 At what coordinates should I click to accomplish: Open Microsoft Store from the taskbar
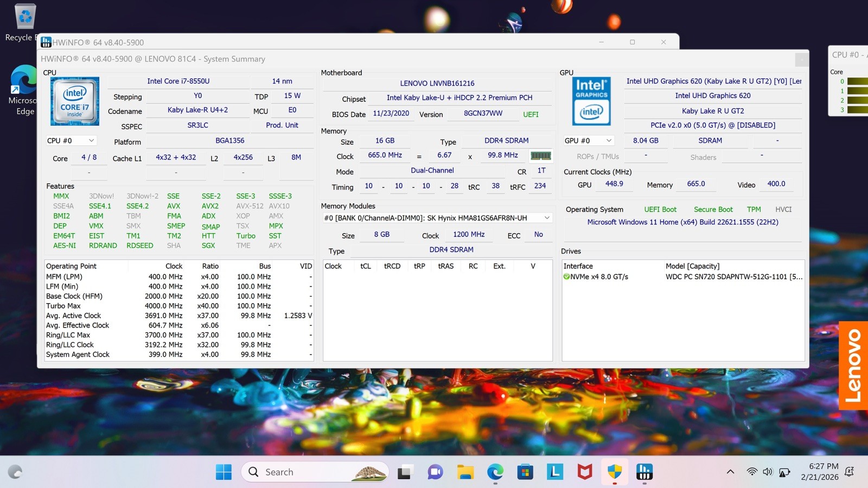pos(525,472)
